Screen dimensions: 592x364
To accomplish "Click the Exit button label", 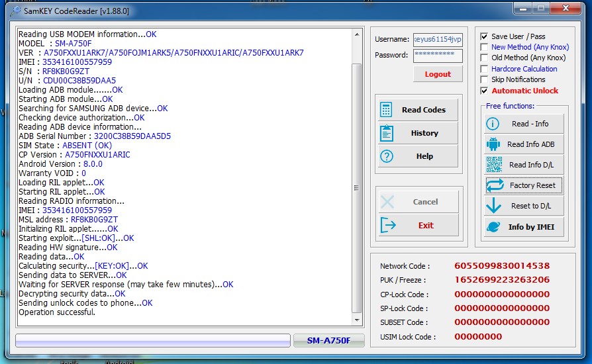I will click(x=426, y=225).
